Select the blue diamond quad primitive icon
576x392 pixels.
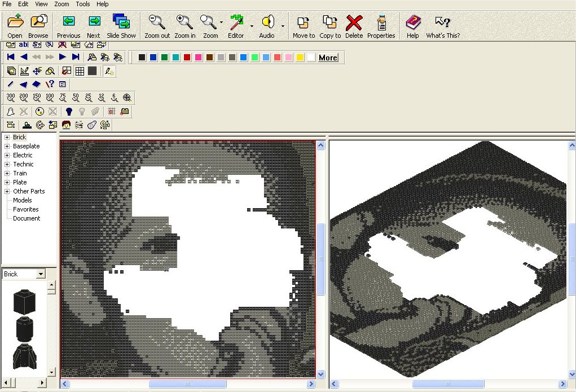(36, 85)
